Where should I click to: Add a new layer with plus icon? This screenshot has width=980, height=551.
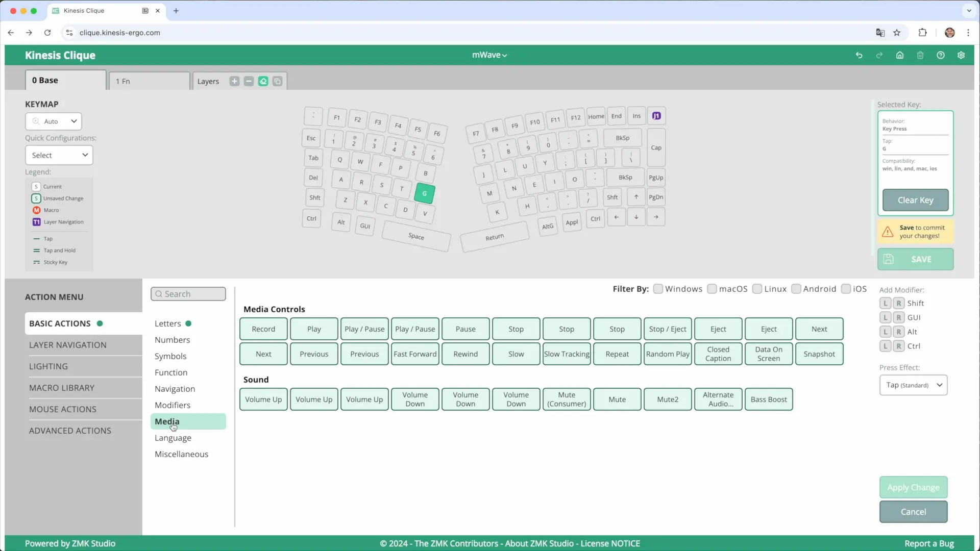[x=234, y=81]
